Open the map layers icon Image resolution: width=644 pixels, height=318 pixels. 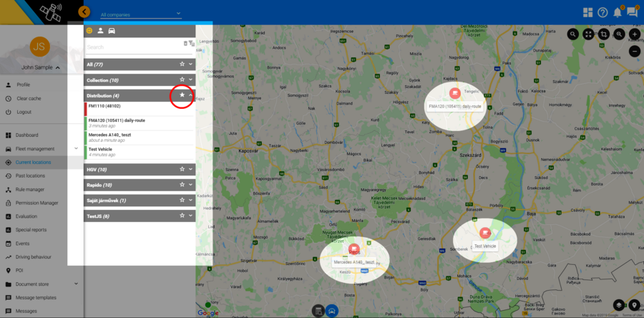pos(618,307)
